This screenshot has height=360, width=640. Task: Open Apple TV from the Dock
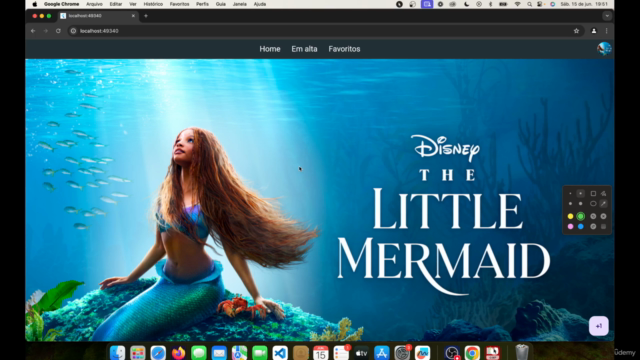click(361, 353)
